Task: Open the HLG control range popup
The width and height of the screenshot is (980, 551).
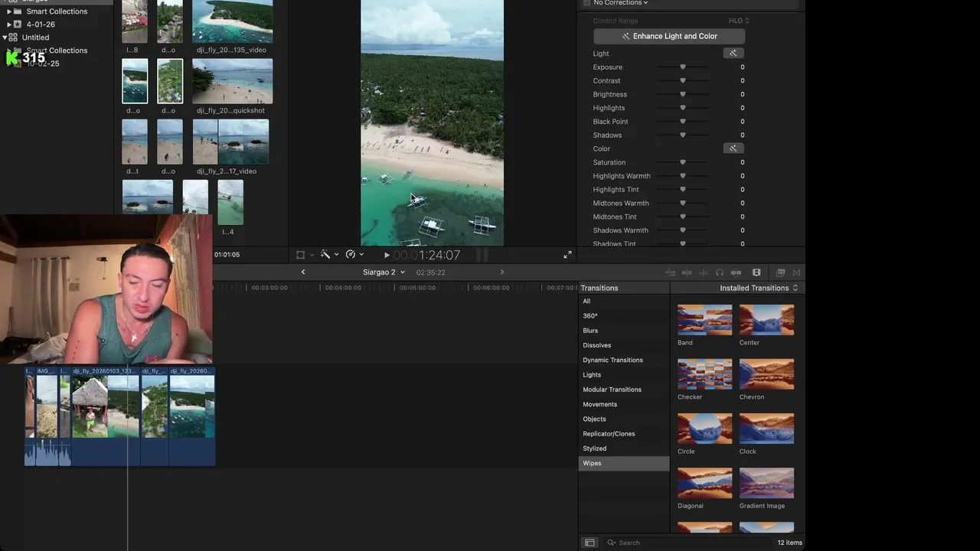Action: (x=739, y=21)
